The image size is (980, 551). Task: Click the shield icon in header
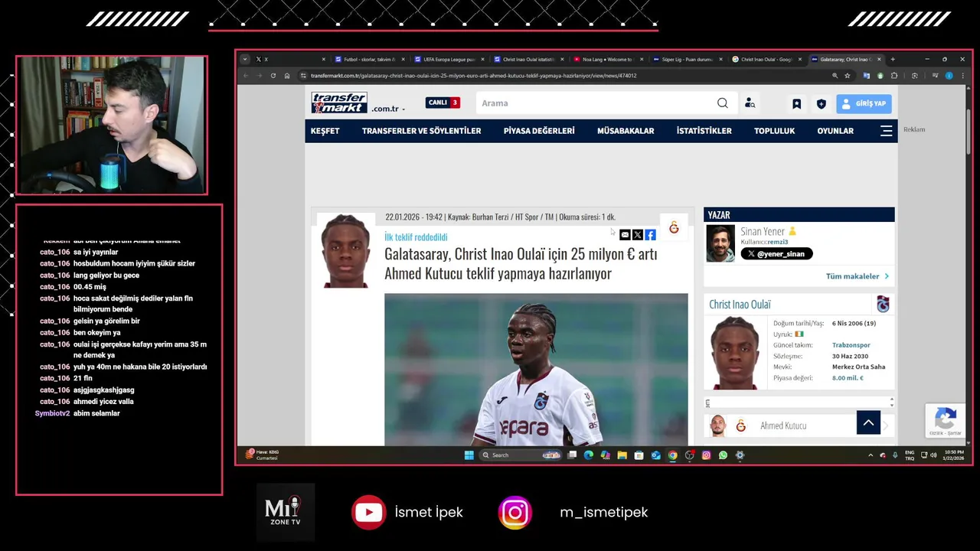tap(822, 103)
